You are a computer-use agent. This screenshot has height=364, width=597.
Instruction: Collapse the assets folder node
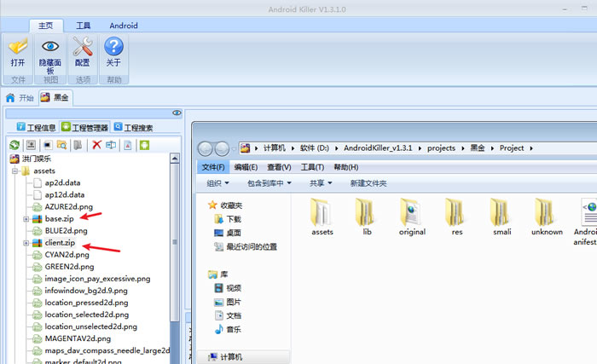14,170
